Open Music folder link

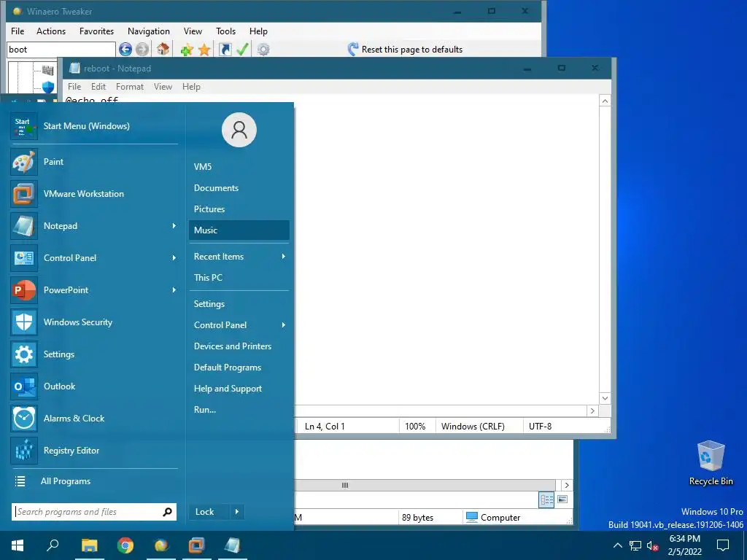click(239, 230)
